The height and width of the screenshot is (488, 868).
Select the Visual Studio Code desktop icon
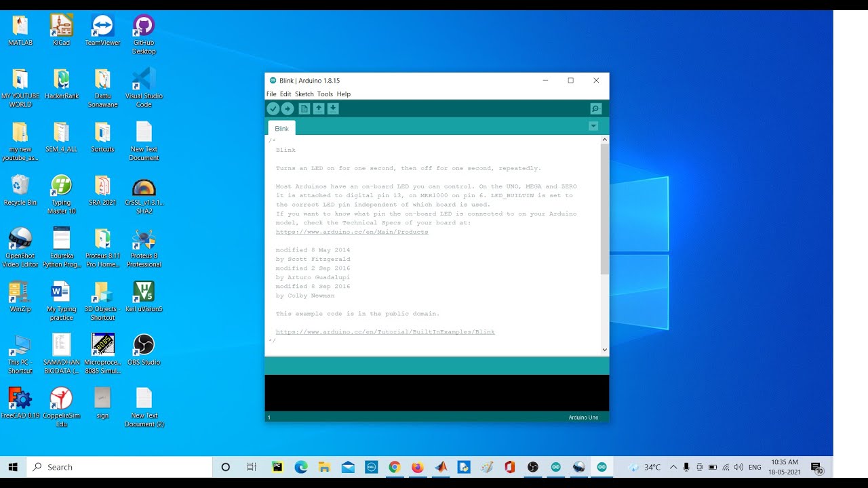pos(144,87)
